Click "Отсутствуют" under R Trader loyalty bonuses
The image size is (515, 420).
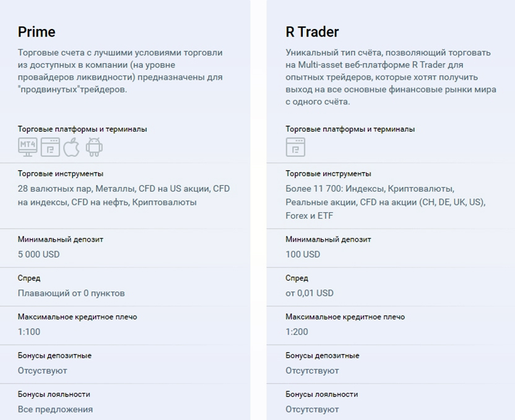(312, 409)
